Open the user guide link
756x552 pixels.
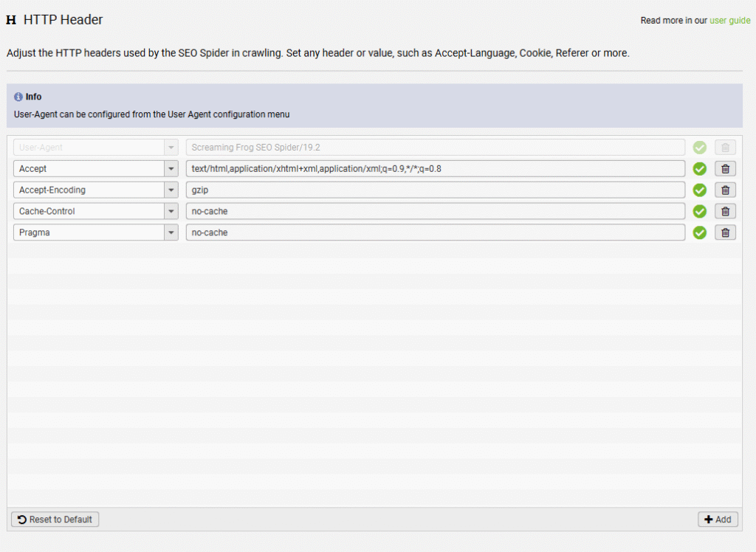(x=729, y=20)
